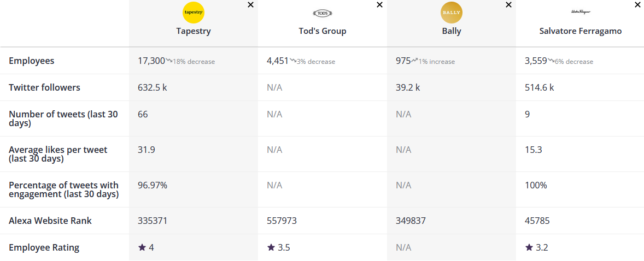Open the Tapestry company name link
The height and width of the screenshot is (261, 644).
click(194, 31)
